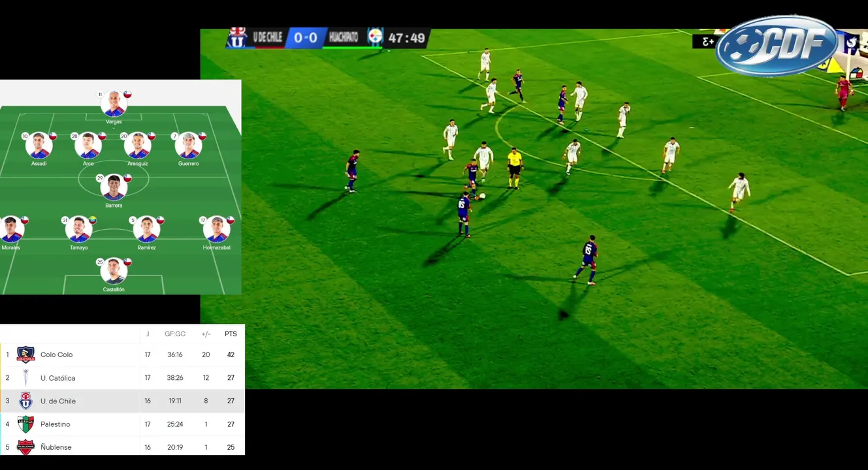Click the number 29 badge on Barrera
This screenshot has width=868, height=470.
[100, 178]
